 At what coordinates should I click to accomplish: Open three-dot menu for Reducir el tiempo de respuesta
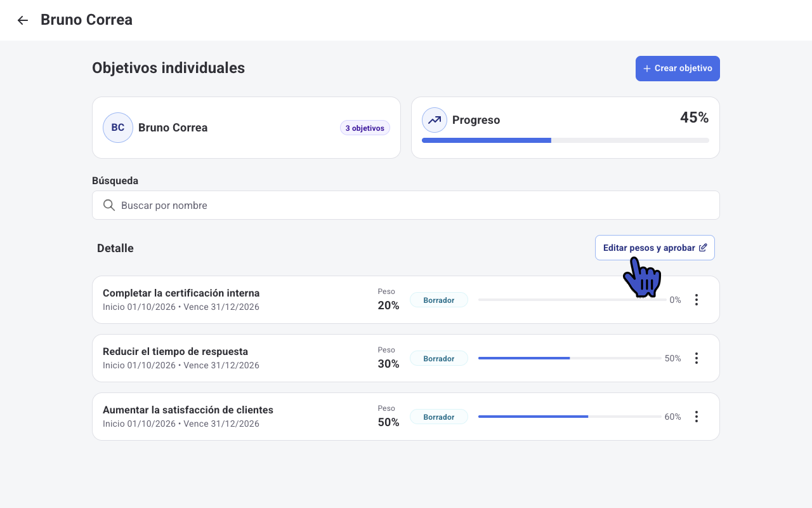(x=697, y=358)
